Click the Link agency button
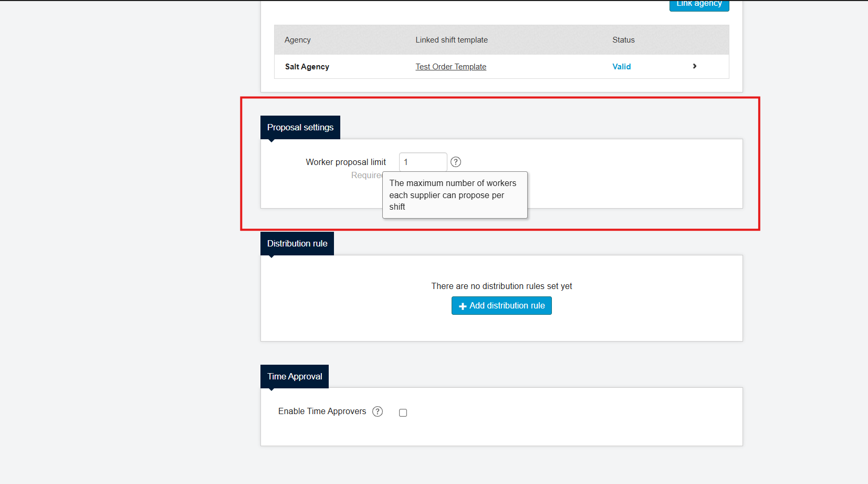This screenshot has width=868, height=484. [x=699, y=5]
